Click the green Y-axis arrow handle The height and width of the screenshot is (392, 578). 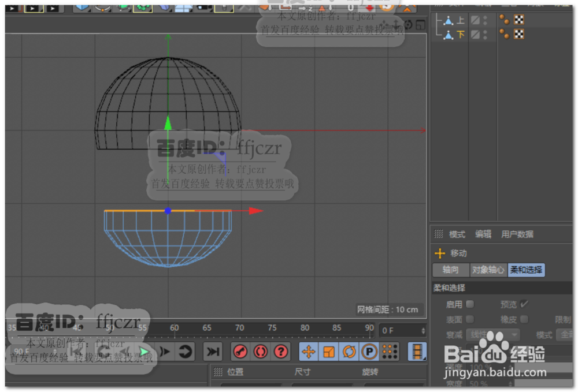[168, 123]
